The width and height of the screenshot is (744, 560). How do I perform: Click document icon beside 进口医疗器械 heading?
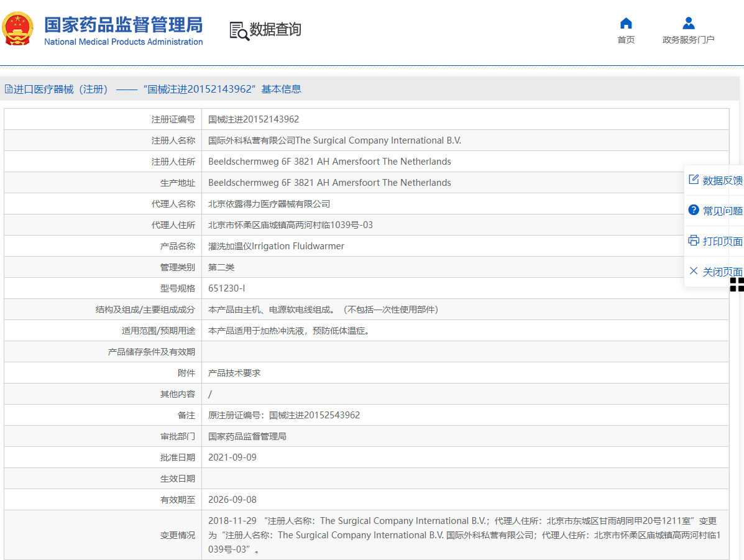pyautogui.click(x=8, y=90)
